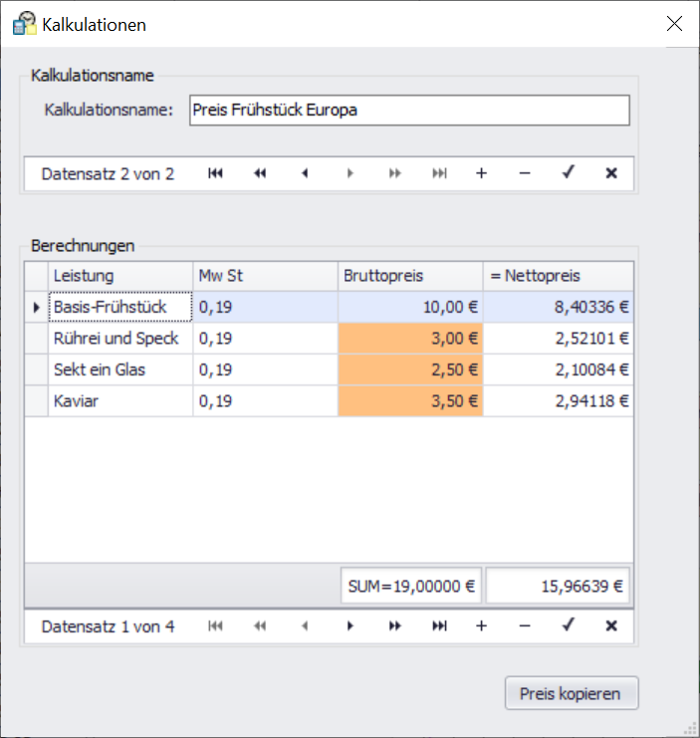Viewport: 700px width, 738px height.
Task: Select the Rührei und Speck row
Action: click(x=119, y=339)
